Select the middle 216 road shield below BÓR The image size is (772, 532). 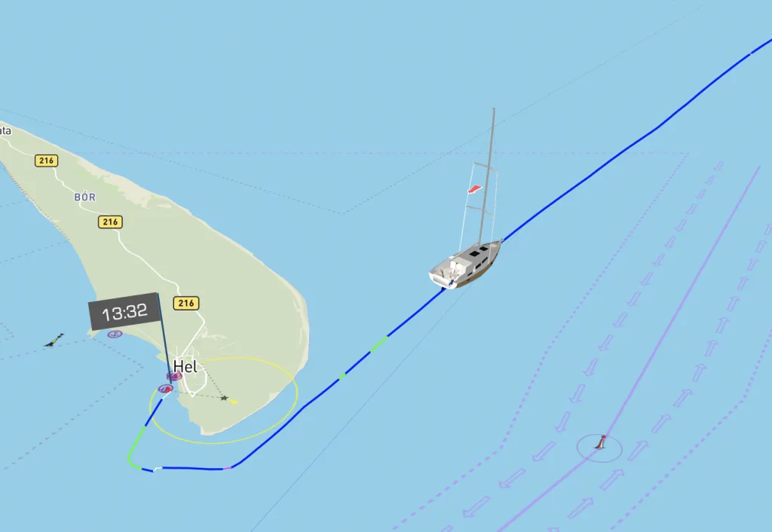(110, 222)
